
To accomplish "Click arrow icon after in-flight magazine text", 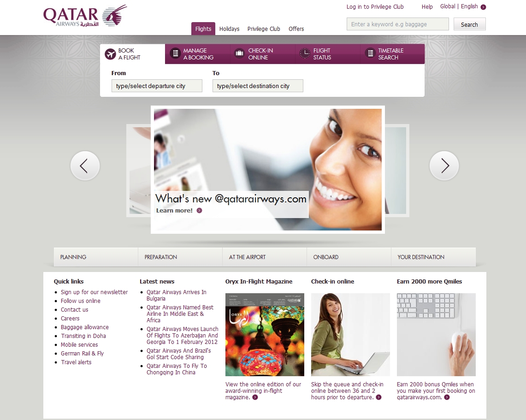I will (255, 397).
